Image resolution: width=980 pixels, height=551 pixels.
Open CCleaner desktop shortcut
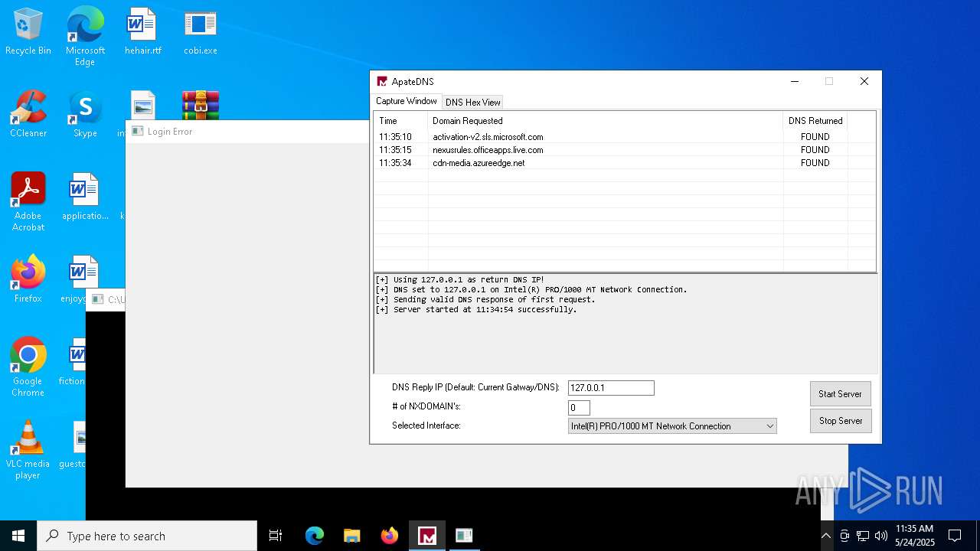point(28,115)
